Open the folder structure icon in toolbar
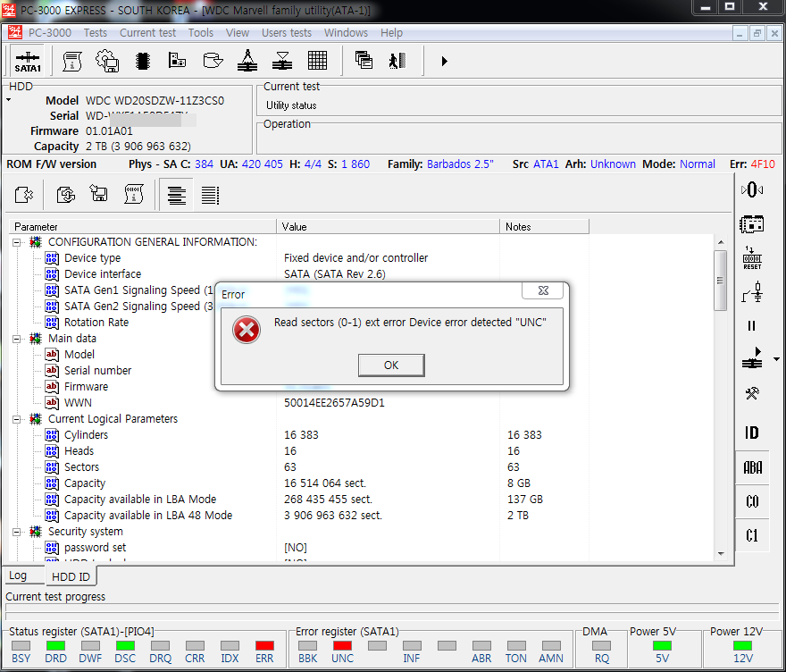 pos(177,60)
